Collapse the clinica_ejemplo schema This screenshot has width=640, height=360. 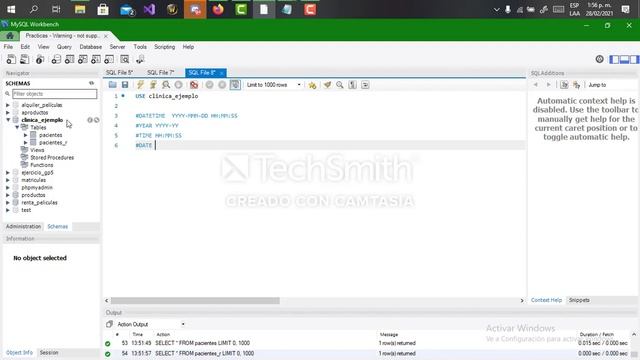pyautogui.click(x=8, y=120)
